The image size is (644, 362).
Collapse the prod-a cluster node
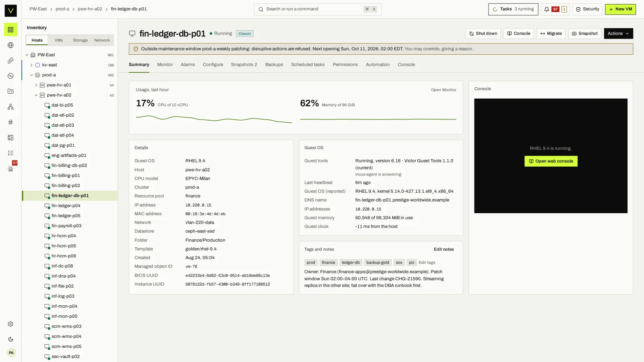click(x=31, y=75)
